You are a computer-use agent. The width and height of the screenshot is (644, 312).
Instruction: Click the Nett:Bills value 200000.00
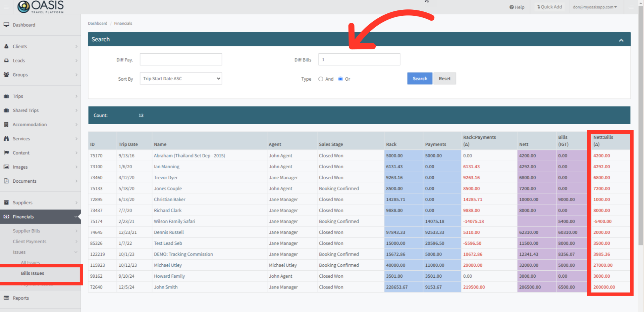[x=604, y=287]
